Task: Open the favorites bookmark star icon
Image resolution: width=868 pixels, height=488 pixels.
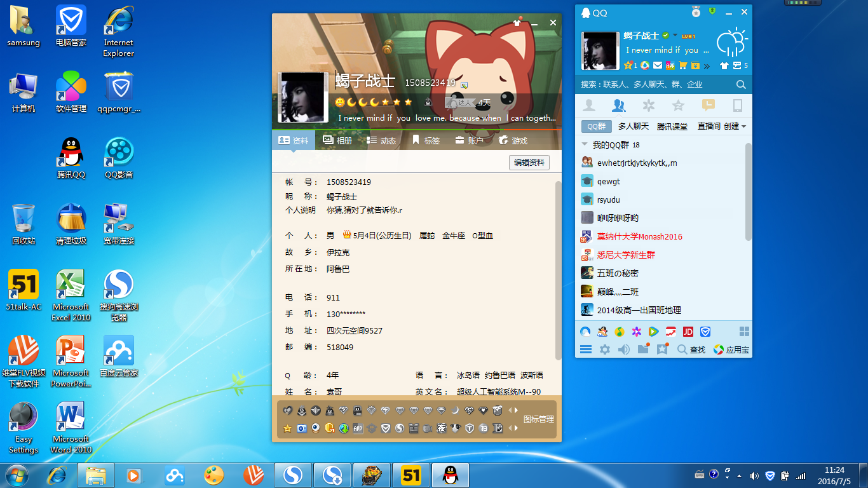Action: (663, 349)
